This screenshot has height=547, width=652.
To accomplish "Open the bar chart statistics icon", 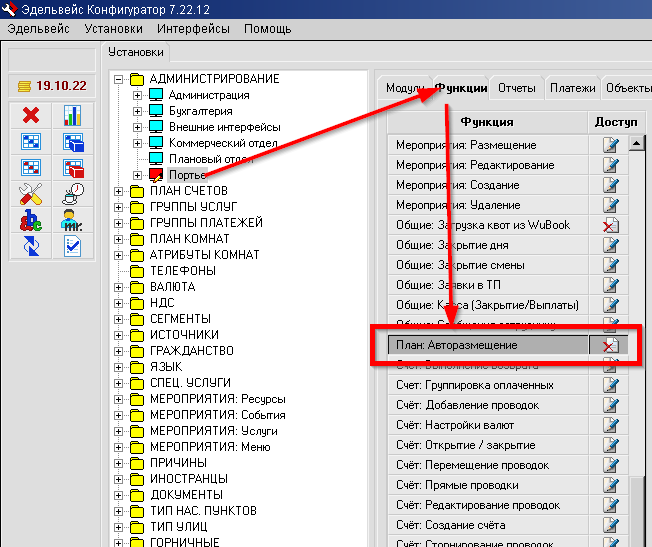I will [73, 116].
